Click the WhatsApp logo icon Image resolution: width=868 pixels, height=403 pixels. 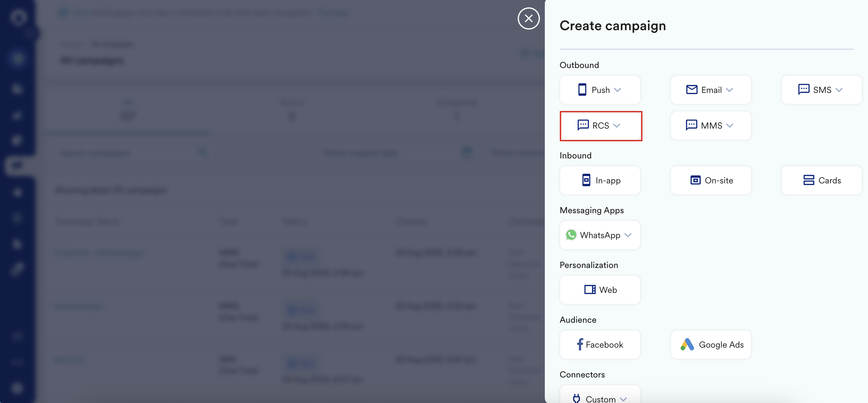coord(571,235)
